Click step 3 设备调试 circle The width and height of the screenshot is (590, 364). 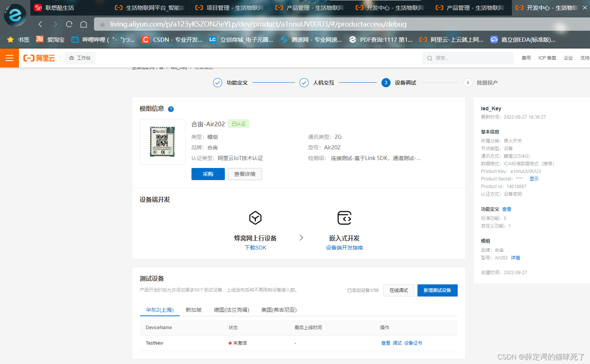(386, 83)
